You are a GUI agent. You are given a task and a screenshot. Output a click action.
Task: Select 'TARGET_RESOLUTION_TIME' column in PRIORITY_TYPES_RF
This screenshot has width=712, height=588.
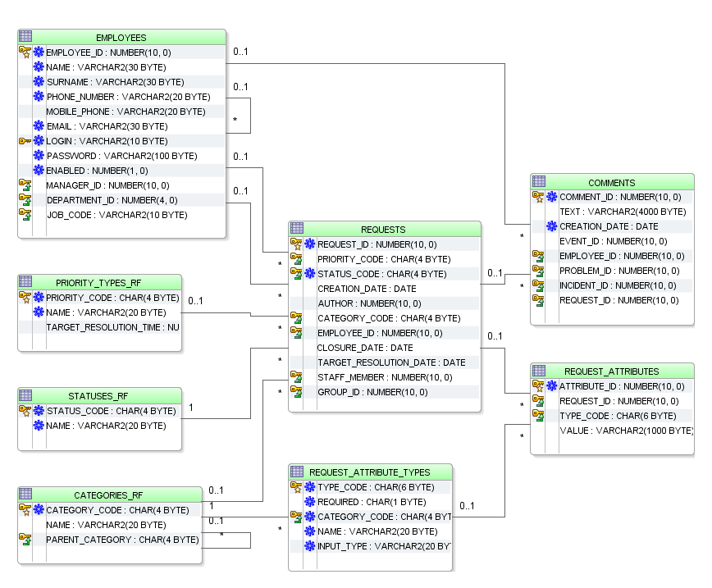click(112, 327)
